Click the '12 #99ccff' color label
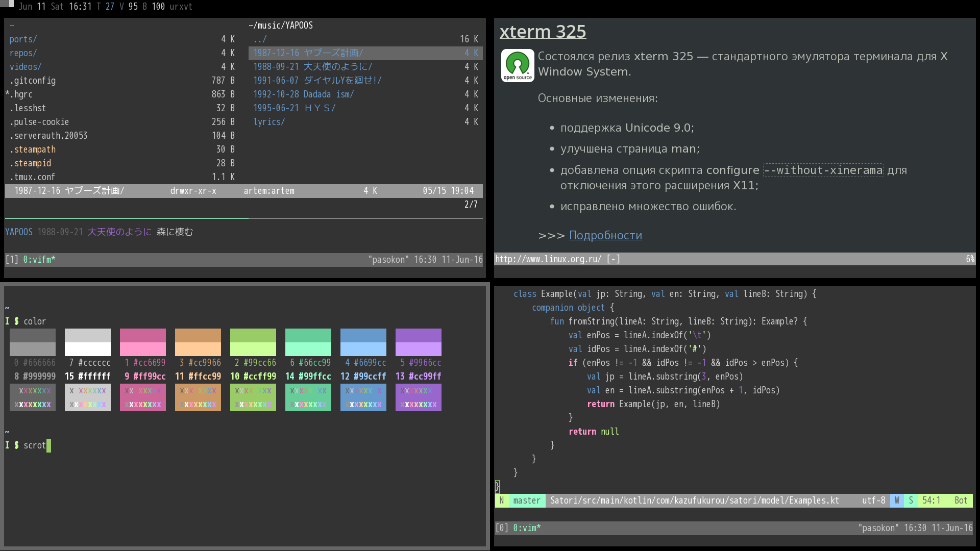This screenshot has width=980, height=551. (363, 377)
